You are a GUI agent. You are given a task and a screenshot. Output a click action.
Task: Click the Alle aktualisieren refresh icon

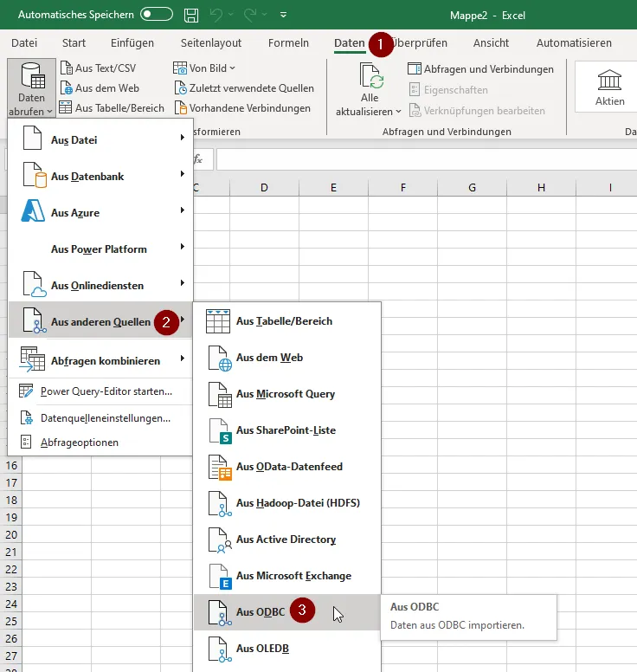[x=370, y=79]
